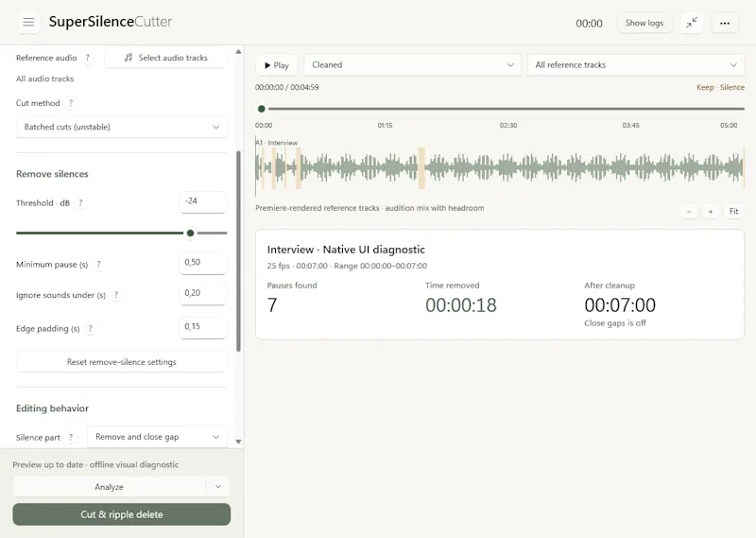Open the Remove and close gap dropdown
Image resolution: width=756 pixels, height=538 pixels.
[x=157, y=437]
